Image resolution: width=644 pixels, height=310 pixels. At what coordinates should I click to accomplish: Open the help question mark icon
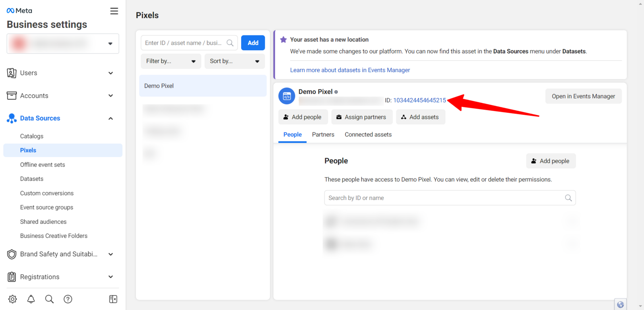[68, 299]
